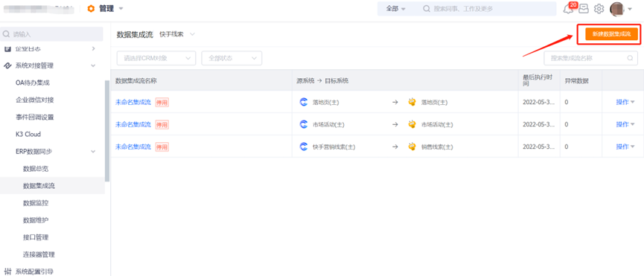
Task: Click 停用 status tag in 快手营销线索 row
Action: [162, 147]
